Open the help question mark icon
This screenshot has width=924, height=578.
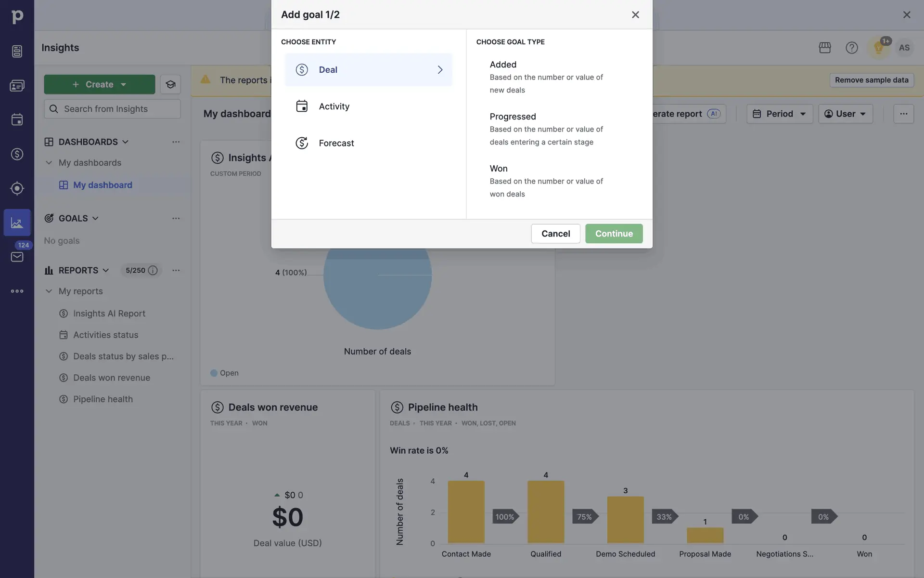pyautogui.click(x=851, y=48)
